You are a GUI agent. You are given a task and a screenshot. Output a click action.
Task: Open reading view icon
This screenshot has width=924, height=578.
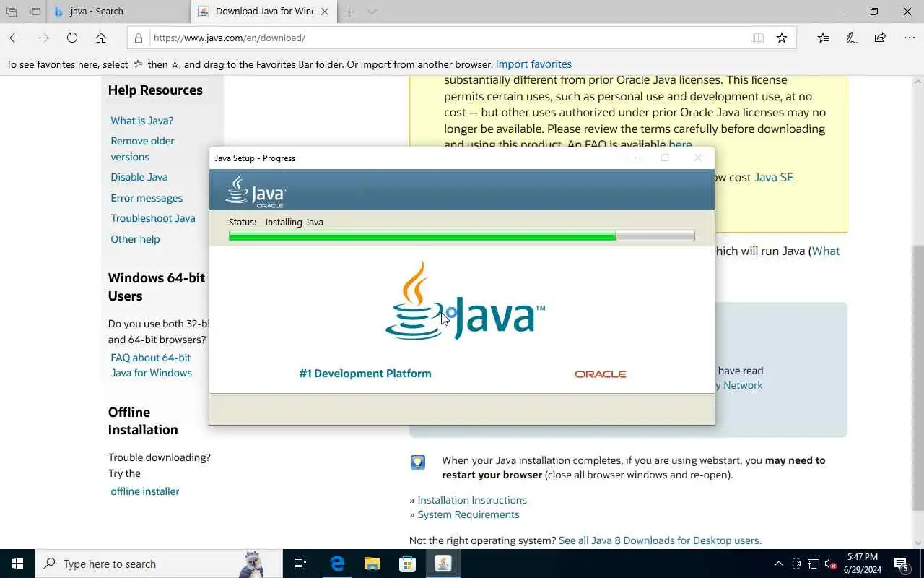(758, 38)
